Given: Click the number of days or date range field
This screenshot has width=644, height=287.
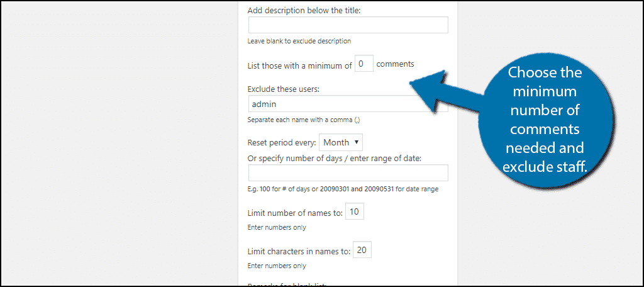Looking at the screenshot, I should (x=348, y=173).
